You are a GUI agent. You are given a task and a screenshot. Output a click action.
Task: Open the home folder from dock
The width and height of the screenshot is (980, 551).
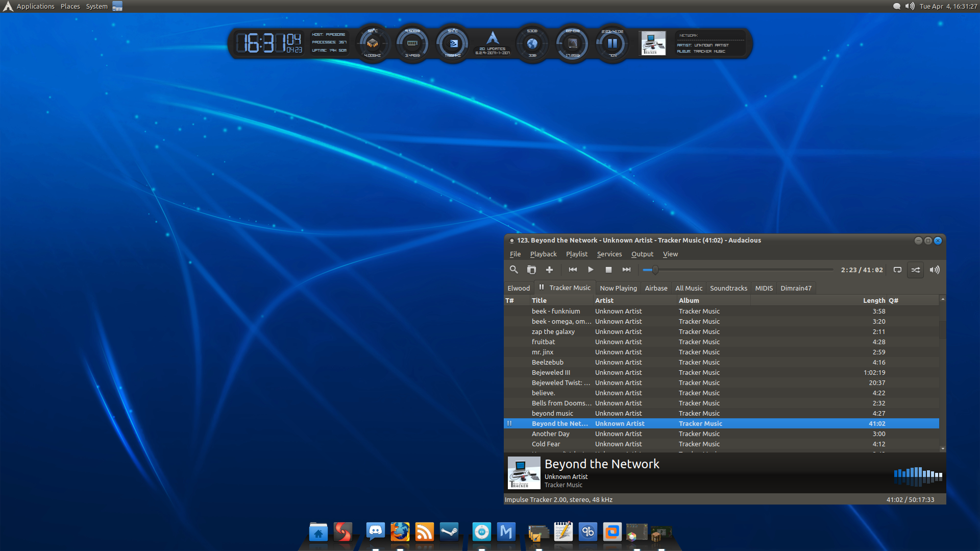(318, 532)
